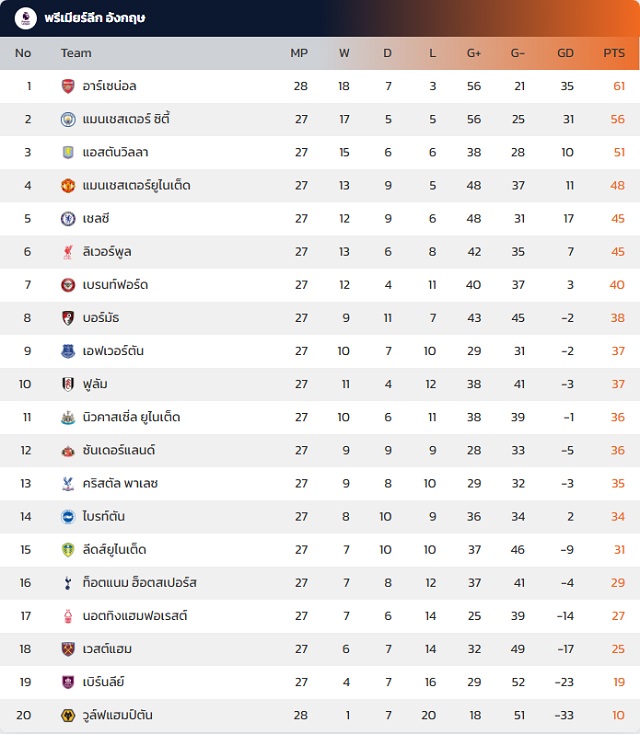This screenshot has width=640, height=734.
Task: Click the MP column header
Action: [299, 53]
